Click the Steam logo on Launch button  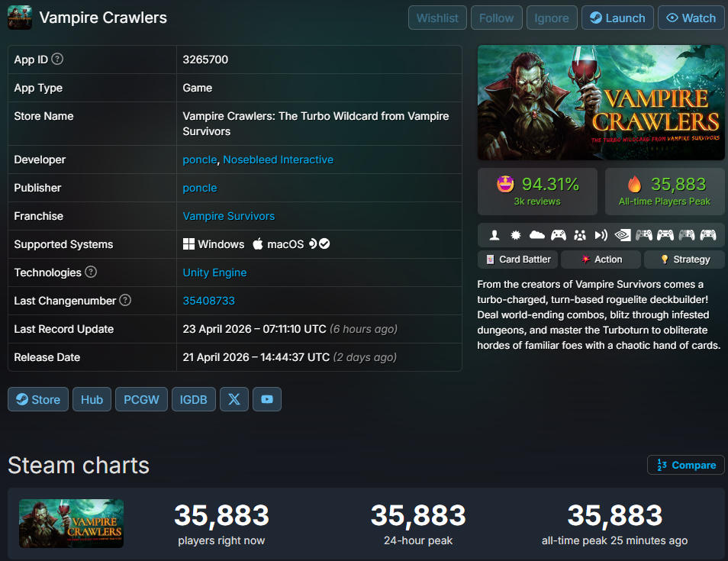click(x=596, y=18)
